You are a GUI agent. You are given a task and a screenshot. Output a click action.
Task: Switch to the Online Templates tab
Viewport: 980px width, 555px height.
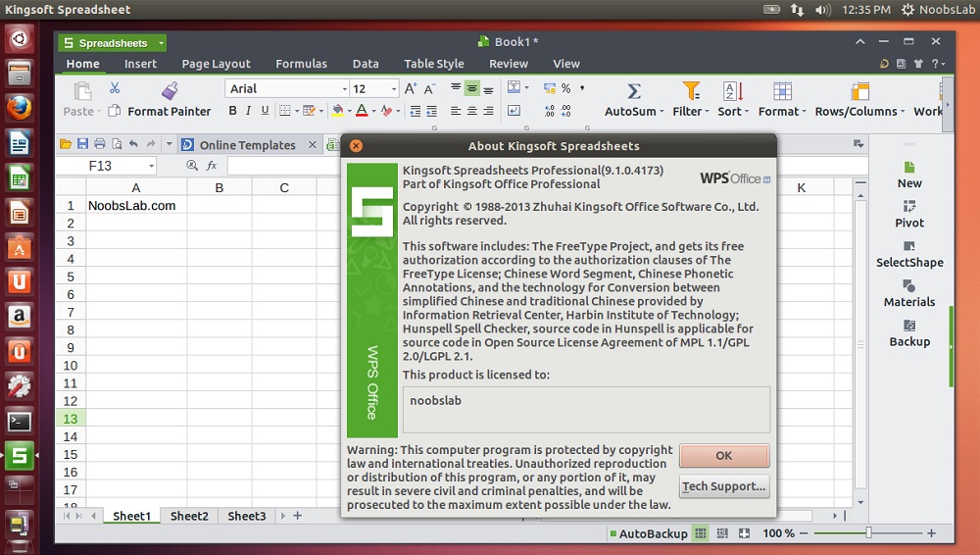(x=248, y=145)
